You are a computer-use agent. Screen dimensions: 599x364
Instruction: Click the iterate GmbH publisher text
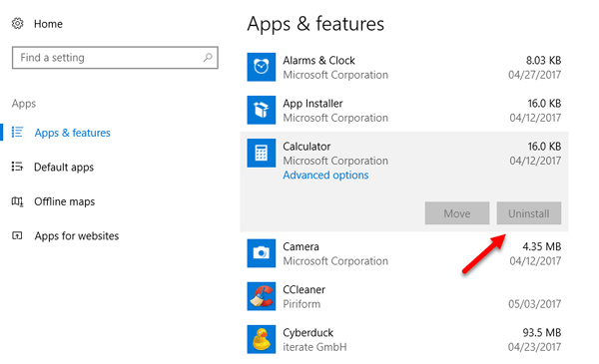(x=314, y=347)
